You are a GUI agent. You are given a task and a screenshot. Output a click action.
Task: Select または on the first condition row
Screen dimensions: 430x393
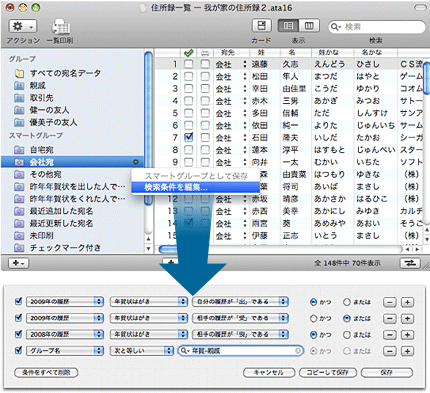(x=347, y=302)
